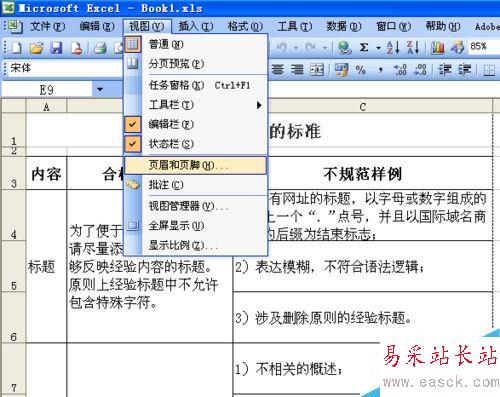The width and height of the screenshot is (500, 397).
Task: Click the Undo arrow icon
Action: [282, 48]
